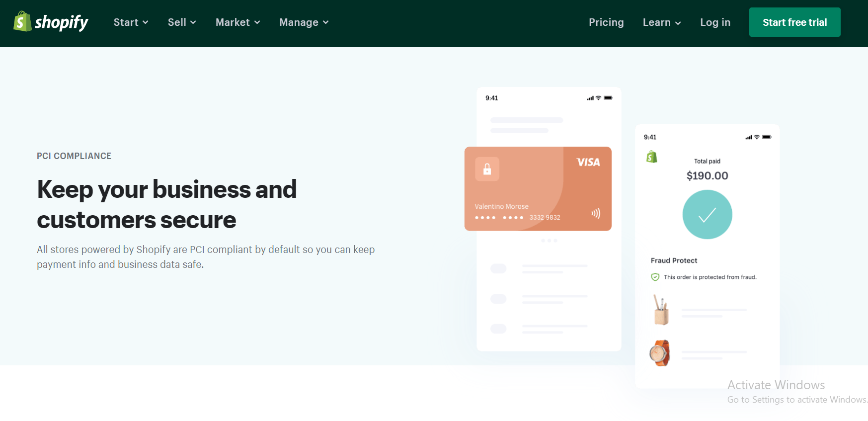Image resolution: width=868 pixels, height=421 pixels.
Task: Click 'This order is protected from fraud.' text
Action: 710,277
